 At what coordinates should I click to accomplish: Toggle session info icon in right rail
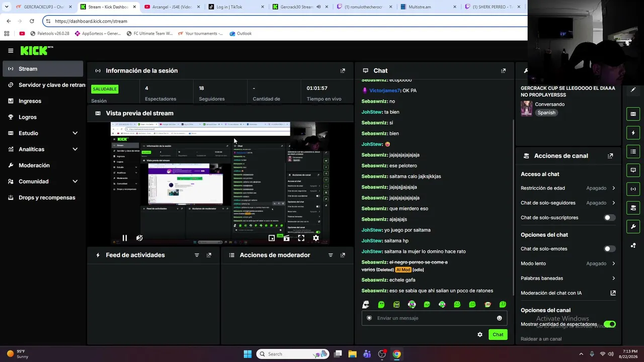(633, 189)
